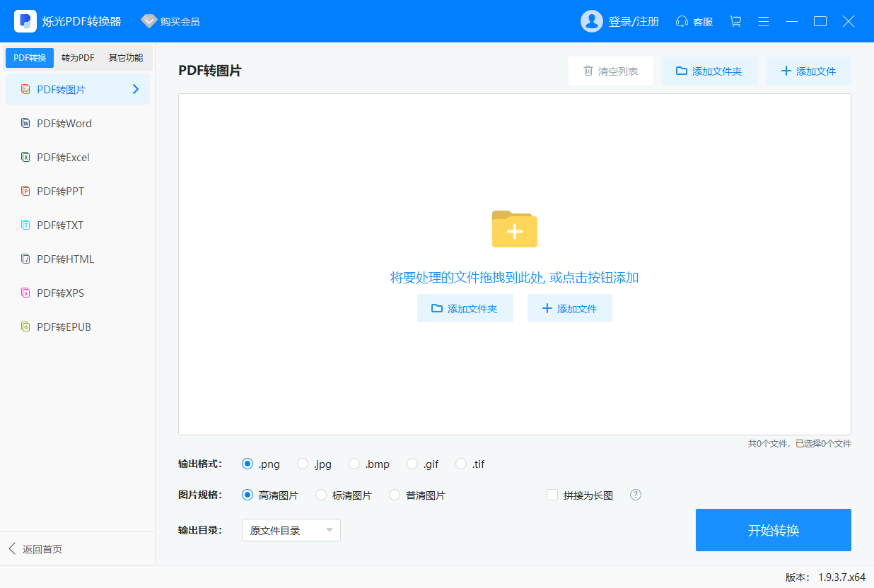Open the hamburger menu in title bar
The height and width of the screenshot is (588, 874).
tap(764, 21)
